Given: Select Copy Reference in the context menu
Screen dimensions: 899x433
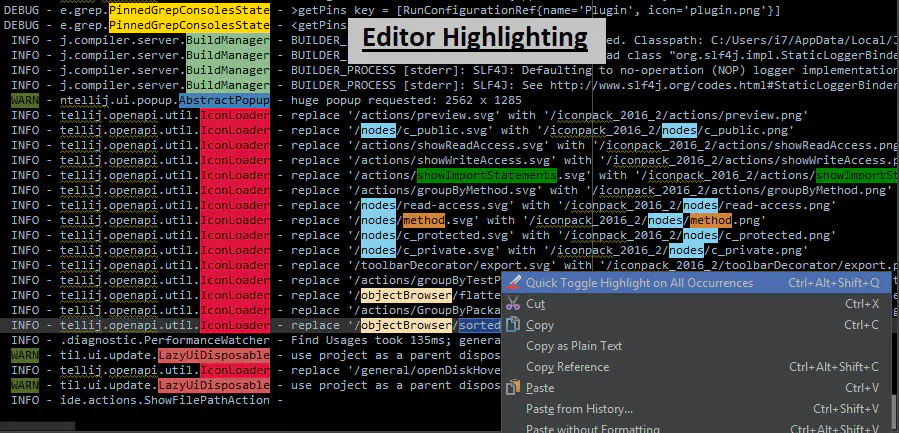Looking at the screenshot, I should click(568, 367).
